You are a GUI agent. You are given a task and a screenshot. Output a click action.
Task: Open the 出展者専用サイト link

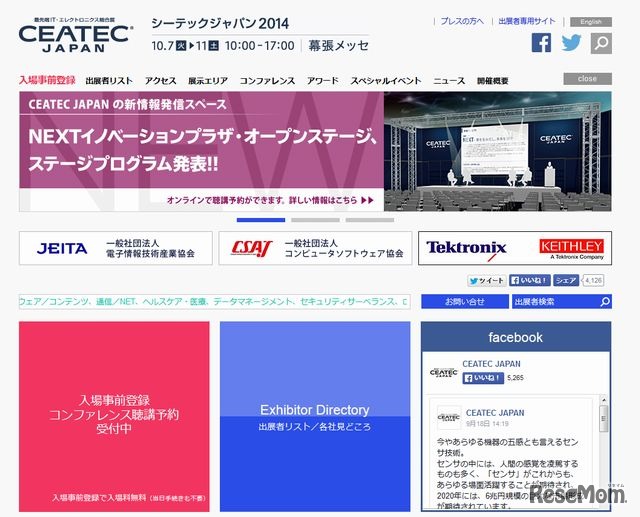point(527,21)
